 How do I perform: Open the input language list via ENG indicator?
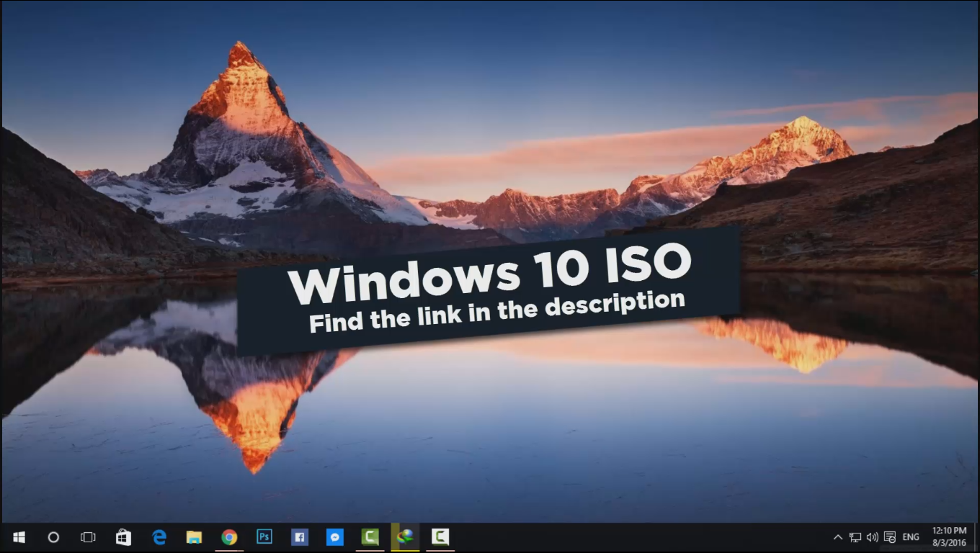click(909, 536)
